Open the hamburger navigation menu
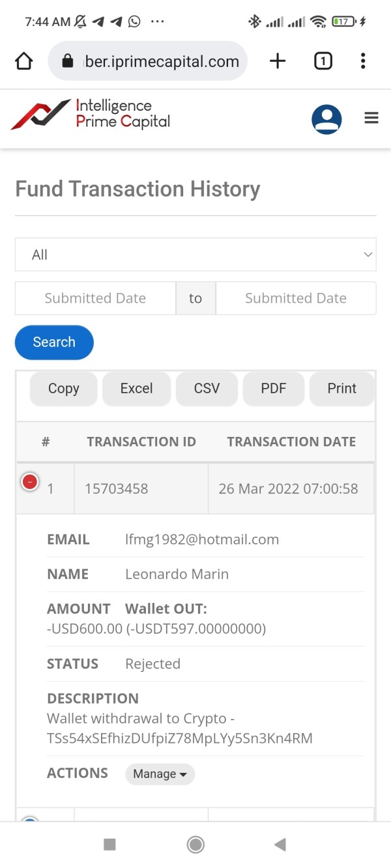391x868 pixels. pyautogui.click(x=371, y=118)
